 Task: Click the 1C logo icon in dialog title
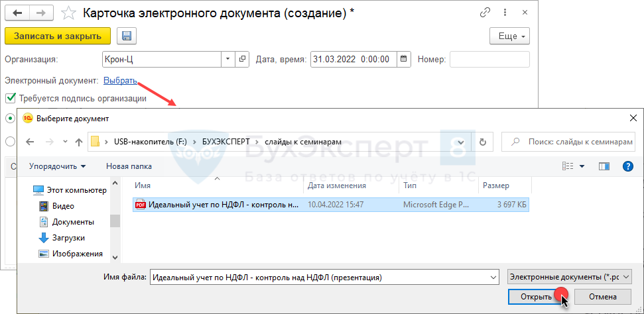click(29, 119)
